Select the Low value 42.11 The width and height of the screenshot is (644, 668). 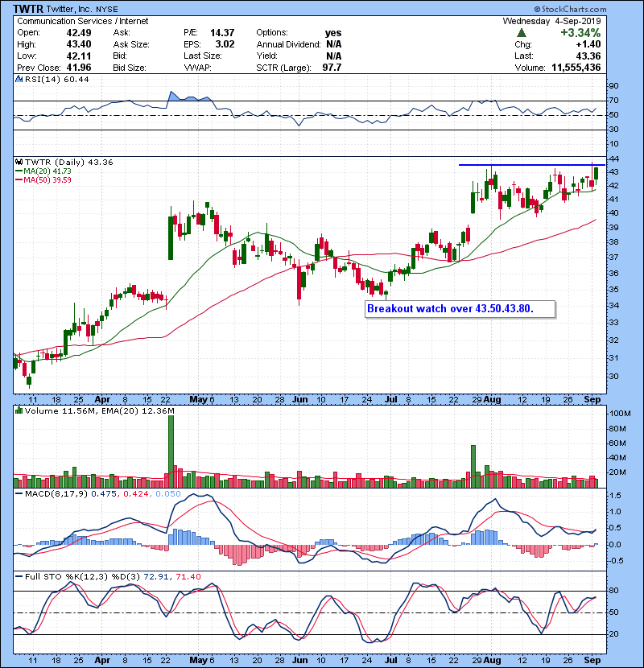pos(79,56)
